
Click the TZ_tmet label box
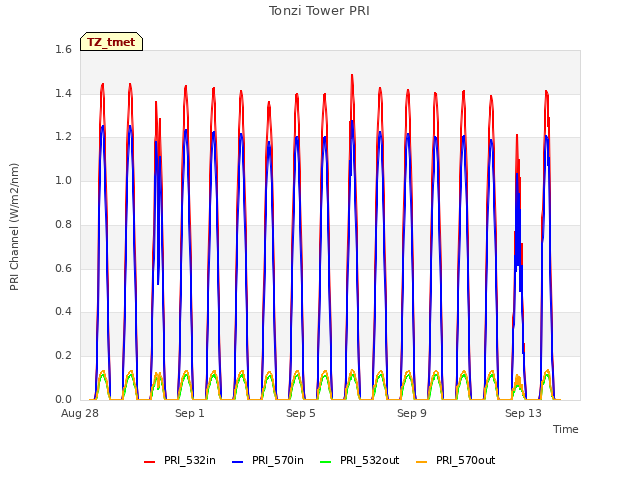(x=111, y=42)
